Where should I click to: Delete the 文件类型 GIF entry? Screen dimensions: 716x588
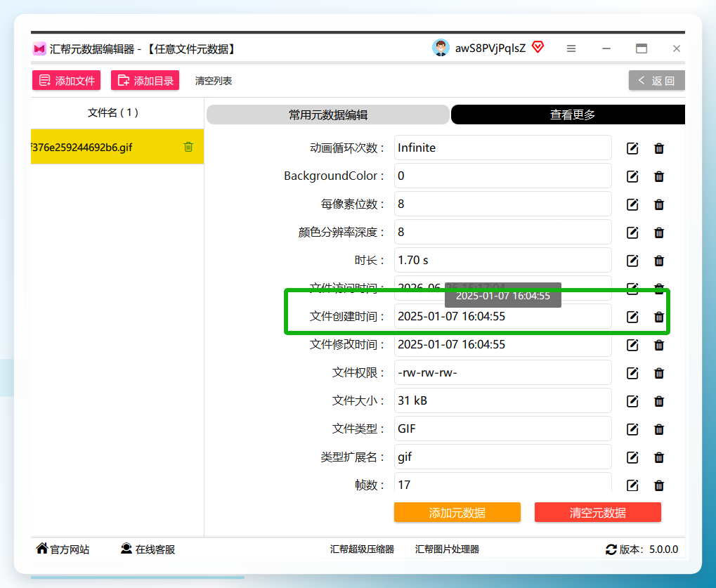pos(659,430)
